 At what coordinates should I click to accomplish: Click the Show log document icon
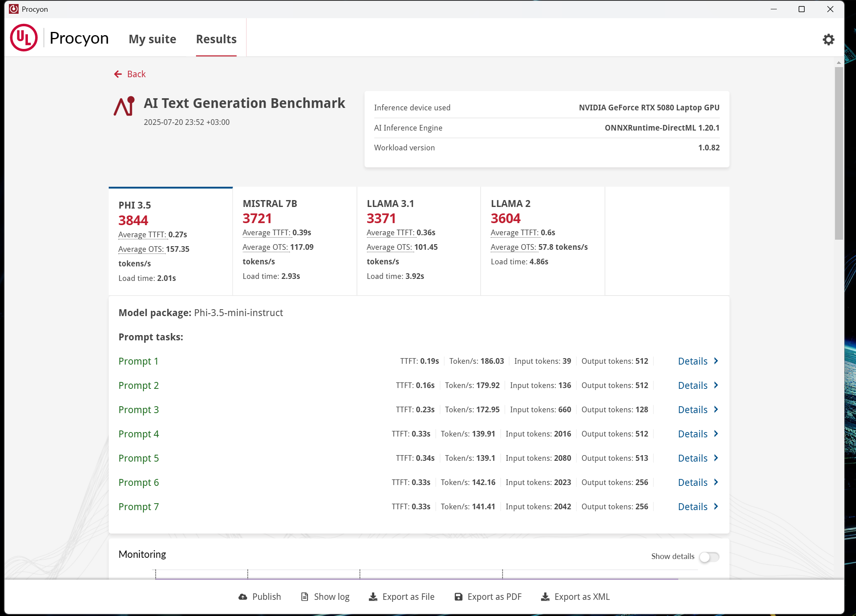click(x=305, y=597)
